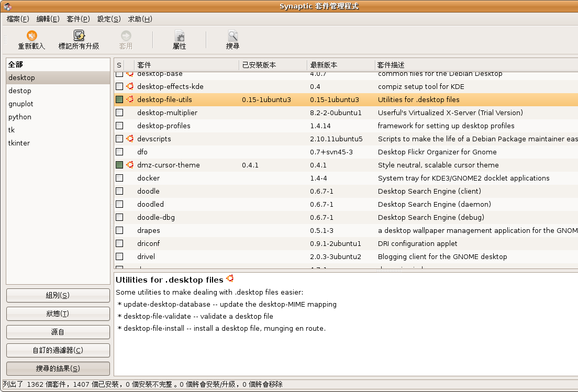Viewport: 578px width, 392px height.
Task: Open the 設定(S) menu
Action: pos(109,19)
